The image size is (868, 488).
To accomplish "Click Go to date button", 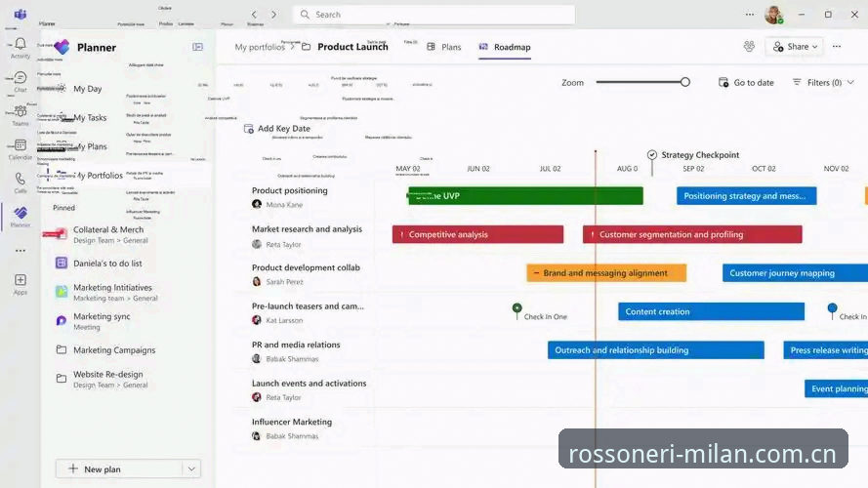I will [746, 82].
